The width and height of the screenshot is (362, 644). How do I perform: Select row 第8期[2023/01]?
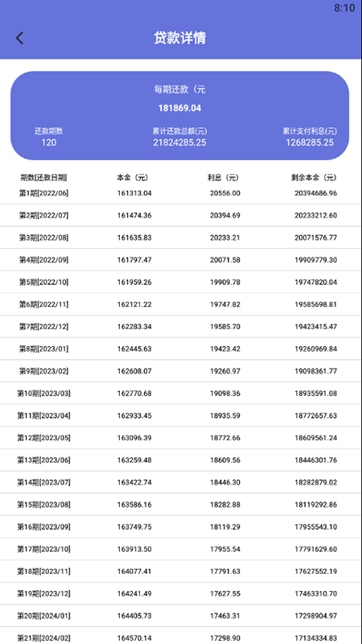pos(179,349)
